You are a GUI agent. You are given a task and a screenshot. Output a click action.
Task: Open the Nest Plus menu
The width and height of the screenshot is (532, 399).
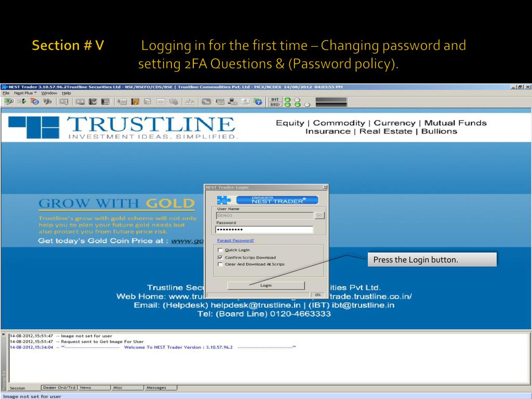point(25,93)
